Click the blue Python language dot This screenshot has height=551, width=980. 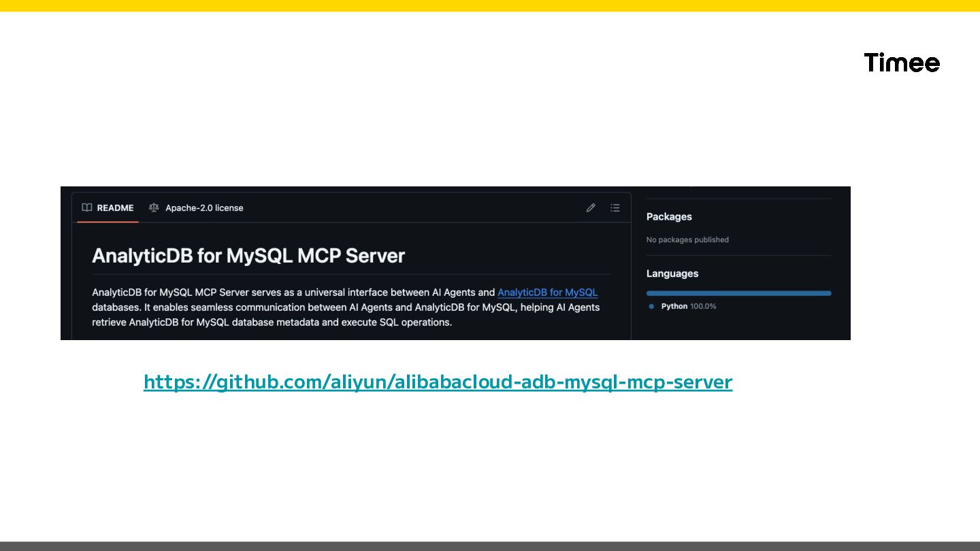point(651,307)
